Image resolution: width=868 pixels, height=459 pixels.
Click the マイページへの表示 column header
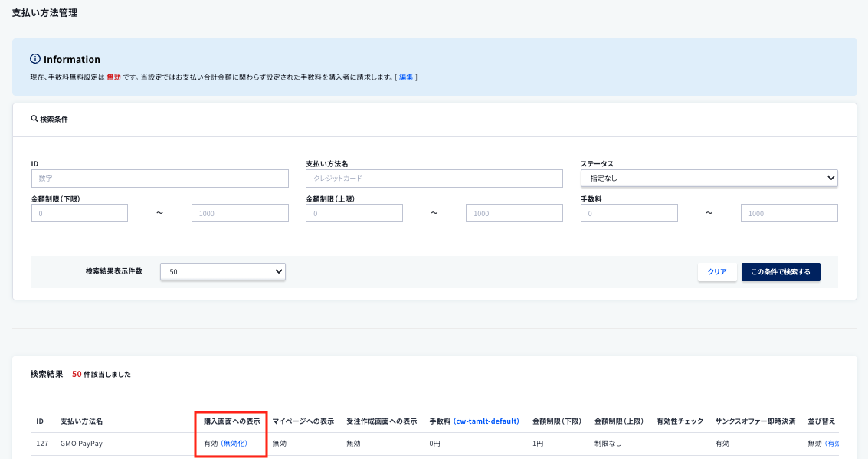pyautogui.click(x=303, y=421)
